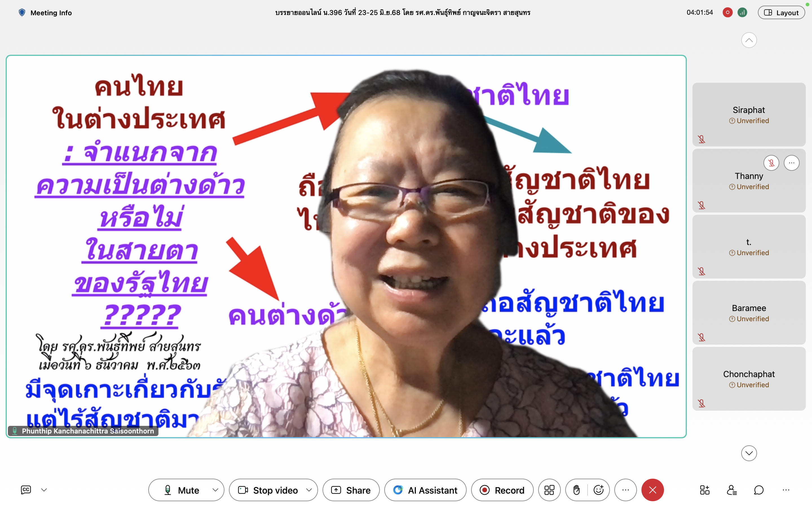The image size is (812, 508).
Task: Open audio options dropdown beside Mute
Action: [216, 490]
